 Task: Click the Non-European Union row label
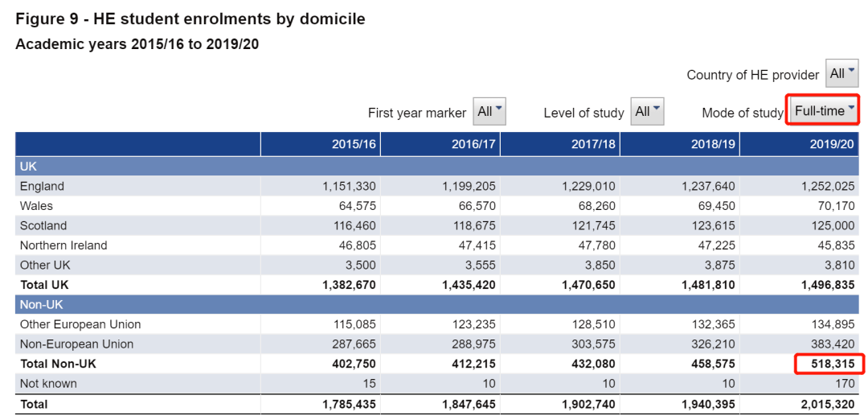(76, 344)
